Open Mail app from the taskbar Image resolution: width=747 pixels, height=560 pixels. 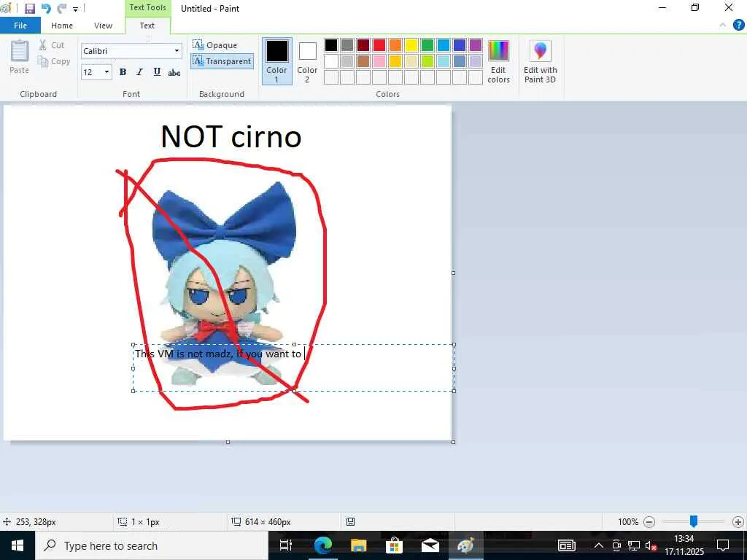[x=430, y=545]
